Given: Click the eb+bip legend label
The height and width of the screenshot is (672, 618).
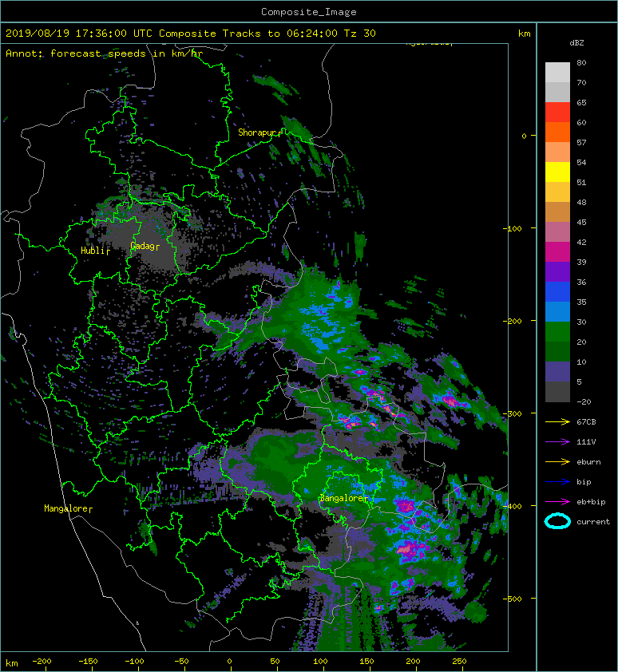Looking at the screenshot, I should click(591, 502).
